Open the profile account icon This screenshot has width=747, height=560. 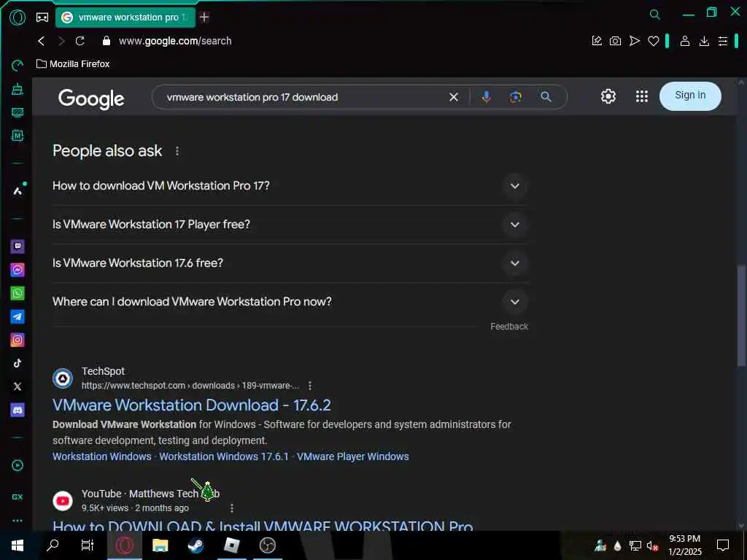click(684, 41)
